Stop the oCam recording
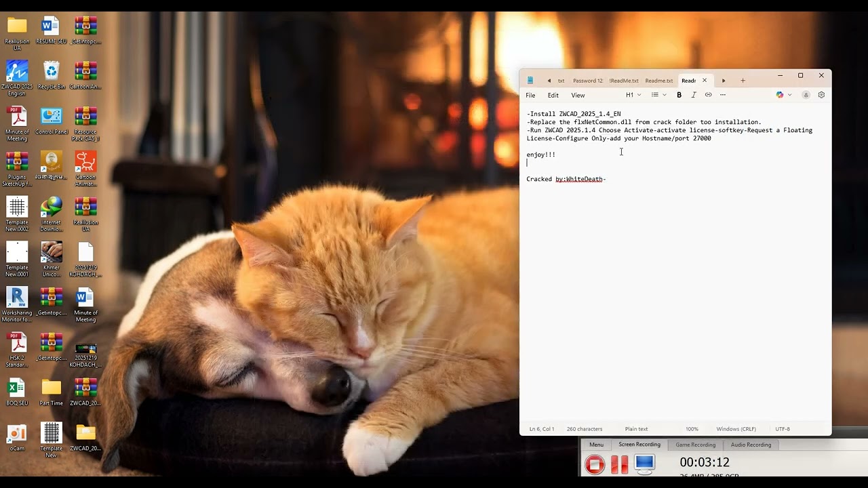The image size is (868, 488). (x=595, y=464)
